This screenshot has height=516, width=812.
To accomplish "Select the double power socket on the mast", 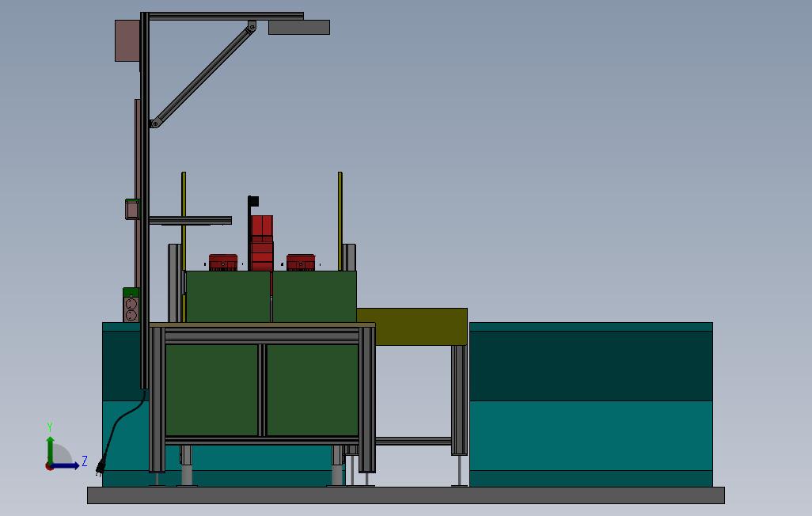I will [x=131, y=305].
